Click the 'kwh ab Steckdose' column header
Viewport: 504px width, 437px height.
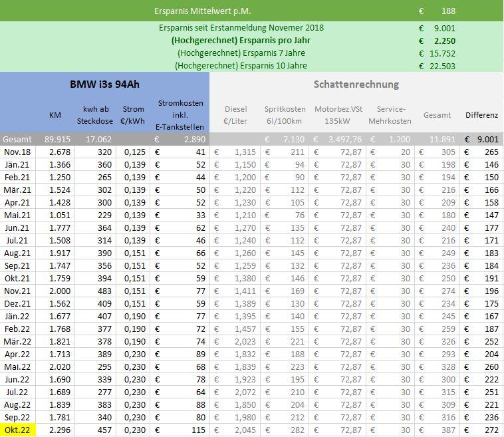click(x=95, y=115)
